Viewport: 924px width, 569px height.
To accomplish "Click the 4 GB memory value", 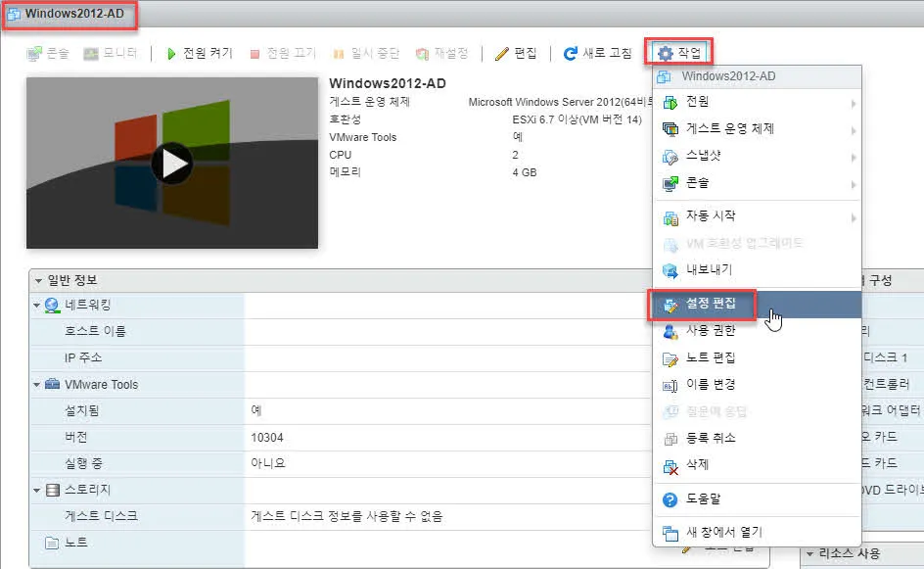I will pos(525,172).
